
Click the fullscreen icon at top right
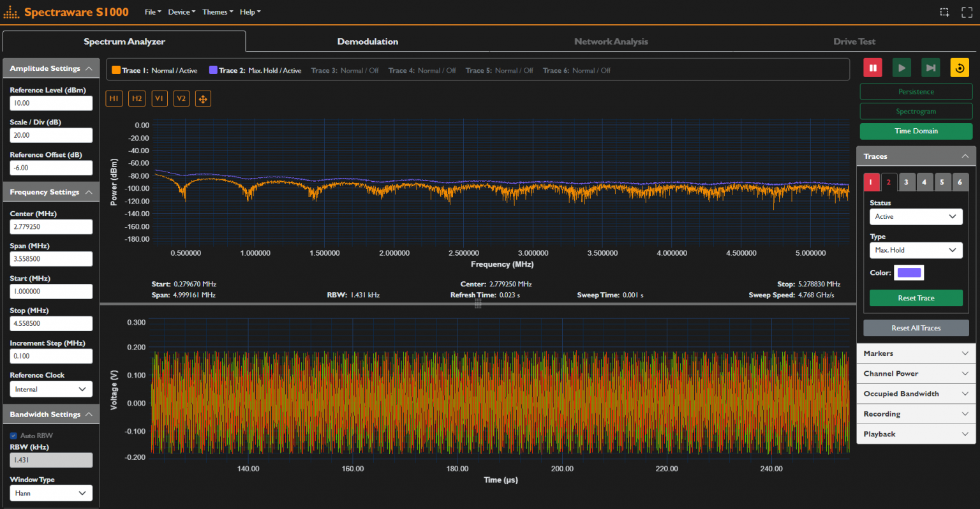967,11
